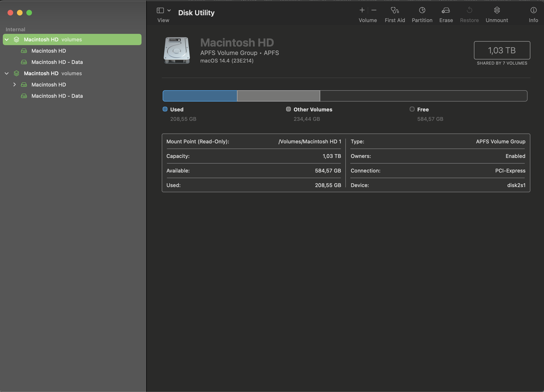Open the View options dropdown arrow
The height and width of the screenshot is (392, 544).
[169, 10]
